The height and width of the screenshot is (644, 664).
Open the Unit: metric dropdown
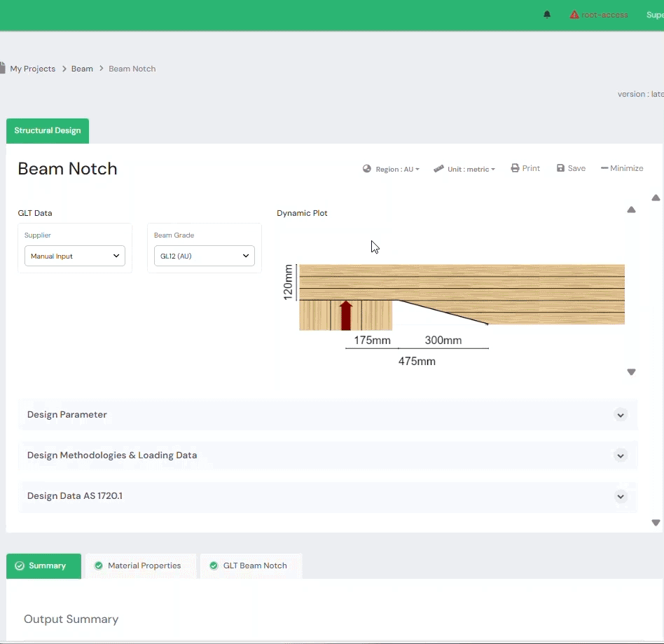[464, 169]
